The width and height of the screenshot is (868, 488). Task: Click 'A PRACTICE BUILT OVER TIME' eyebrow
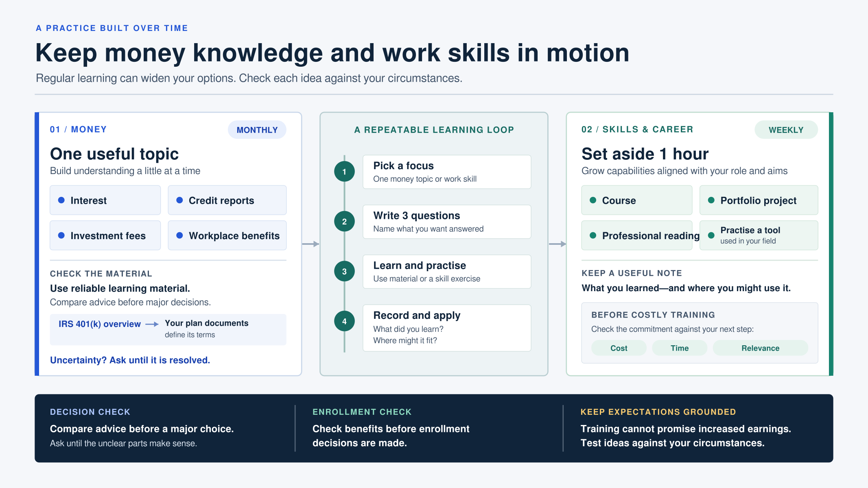(x=112, y=28)
